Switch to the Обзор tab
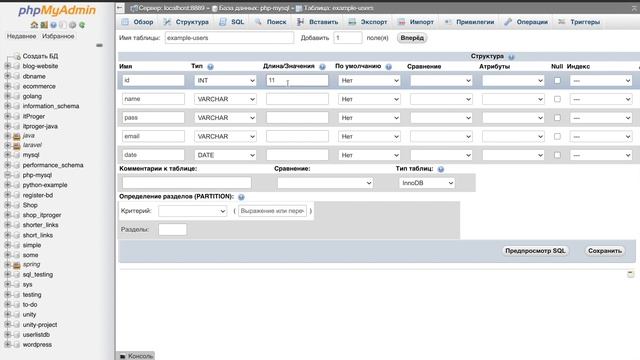Screen dimensions: 640x360 pos(138,22)
